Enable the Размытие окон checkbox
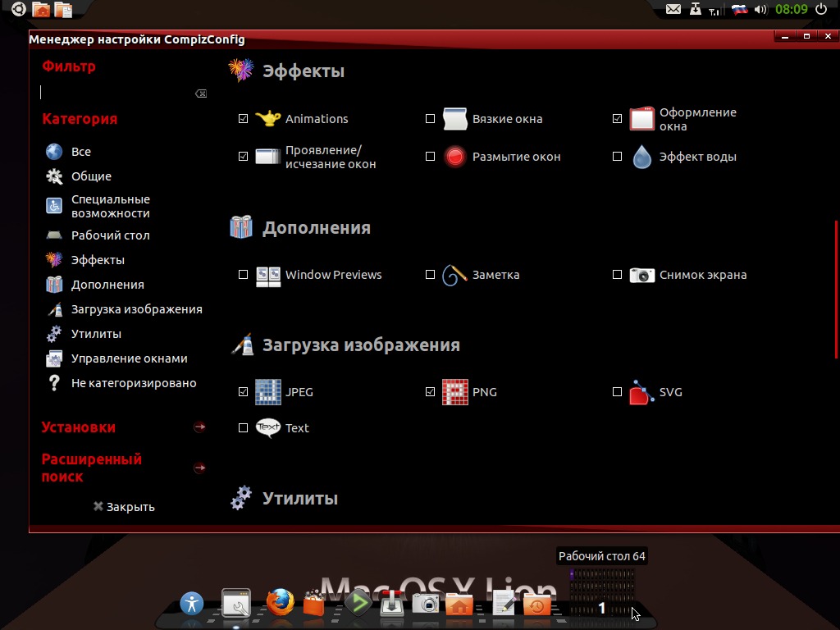The width and height of the screenshot is (840, 630). 430,157
